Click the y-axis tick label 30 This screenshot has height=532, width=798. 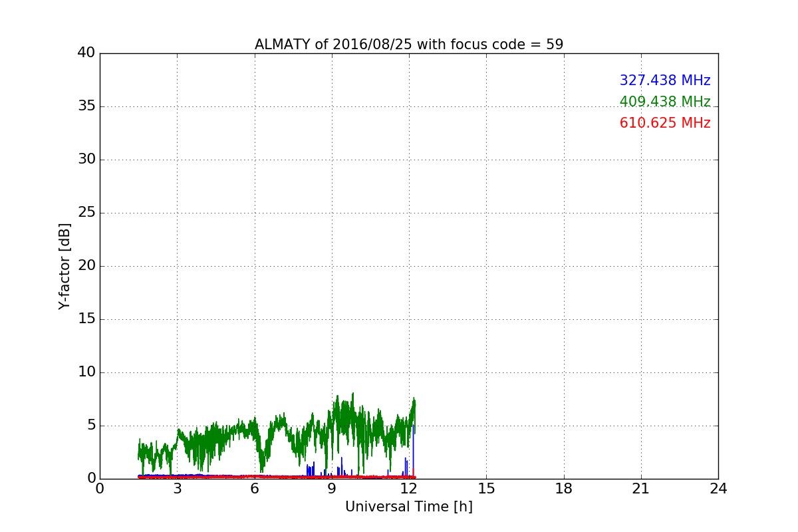coord(86,160)
